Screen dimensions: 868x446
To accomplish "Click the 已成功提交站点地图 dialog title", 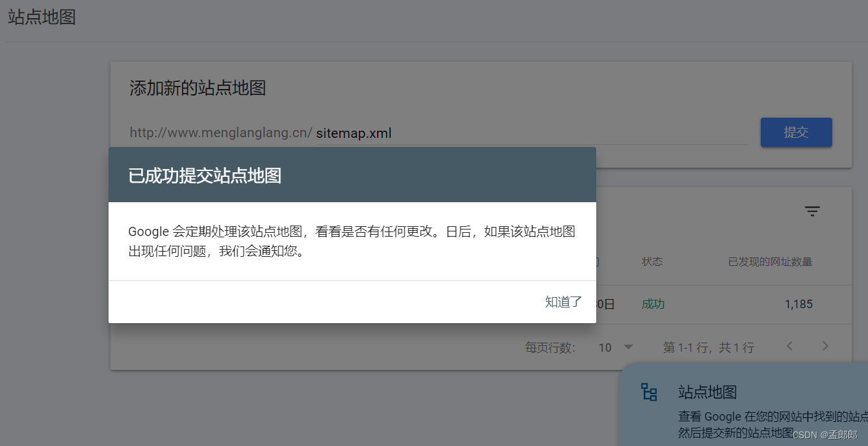I will [x=205, y=176].
